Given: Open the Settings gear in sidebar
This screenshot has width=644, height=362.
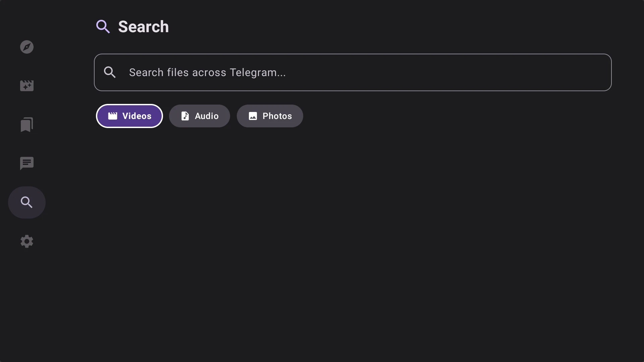Looking at the screenshot, I should coord(27,241).
